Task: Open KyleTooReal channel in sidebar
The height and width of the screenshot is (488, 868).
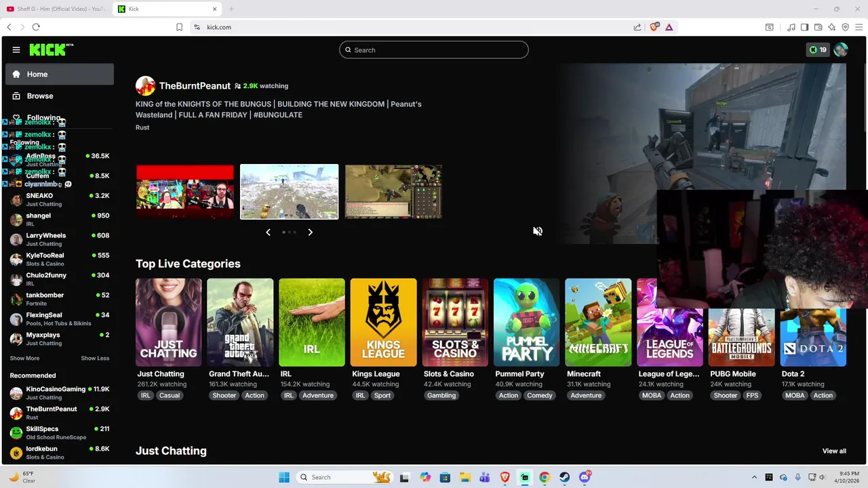Action: [60, 259]
